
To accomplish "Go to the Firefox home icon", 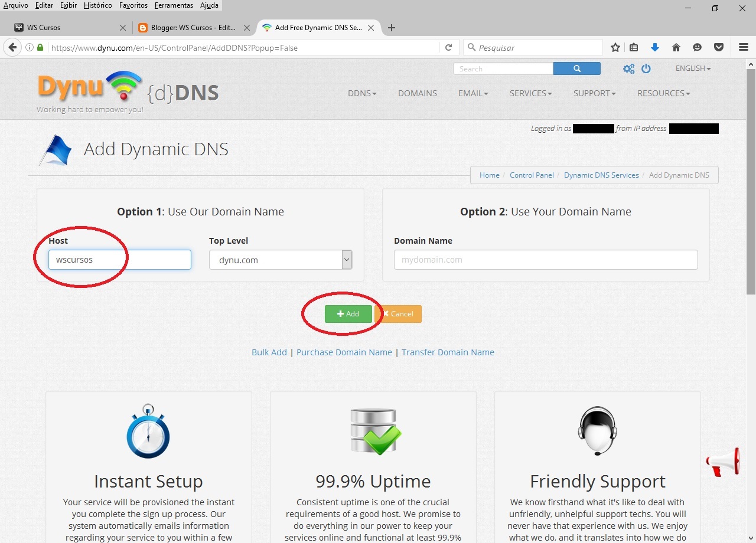I will click(x=676, y=47).
